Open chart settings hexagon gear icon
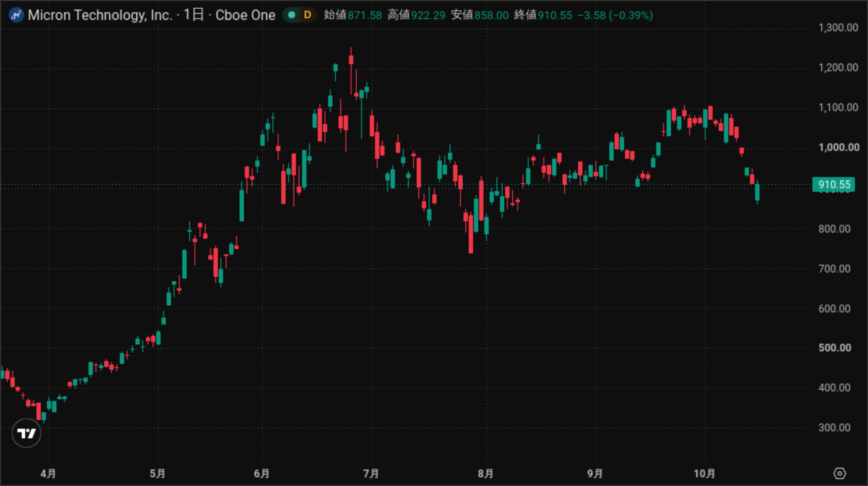The width and height of the screenshot is (868, 486). coord(840,473)
